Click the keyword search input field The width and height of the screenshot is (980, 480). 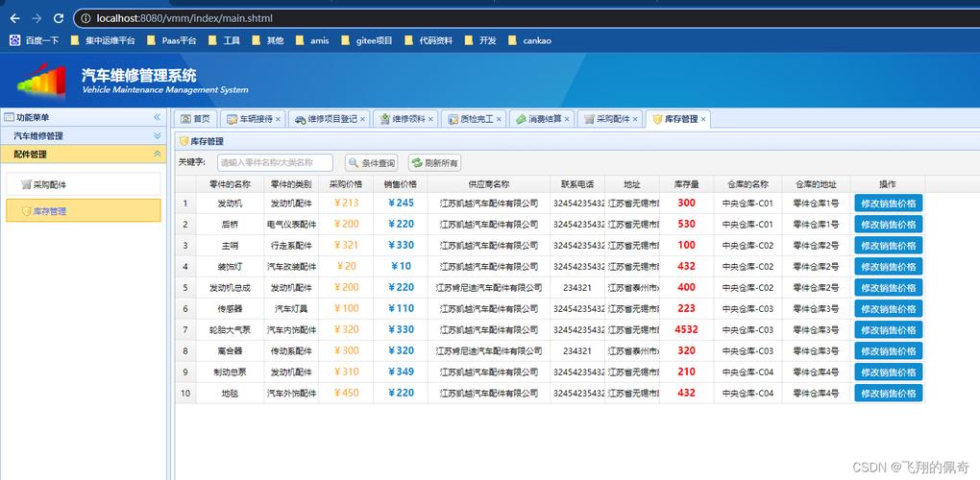point(275,163)
